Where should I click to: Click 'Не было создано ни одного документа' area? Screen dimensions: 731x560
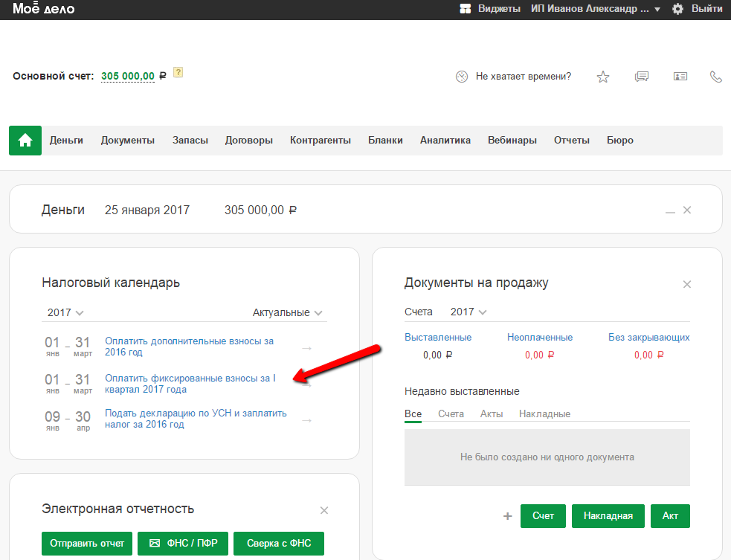(547, 457)
